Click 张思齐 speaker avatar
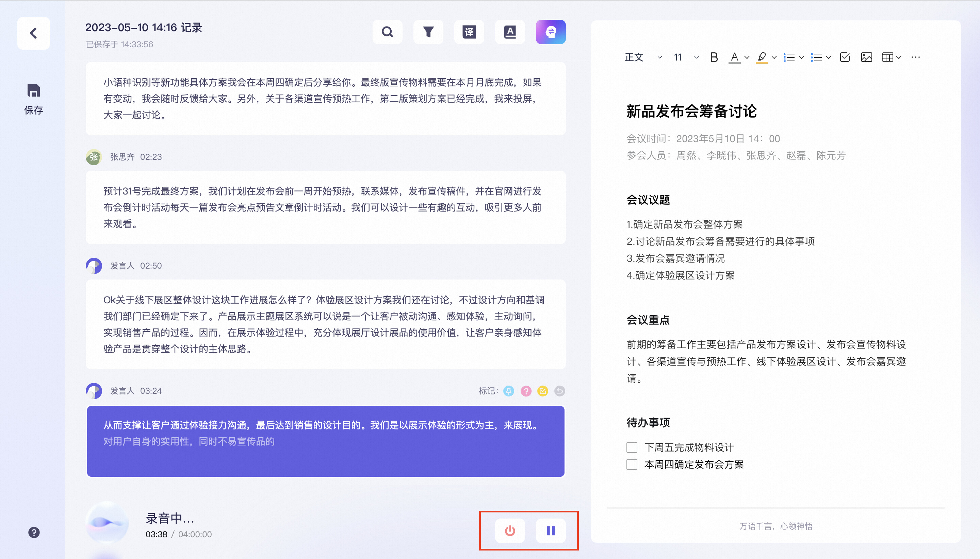980x559 pixels. [94, 157]
